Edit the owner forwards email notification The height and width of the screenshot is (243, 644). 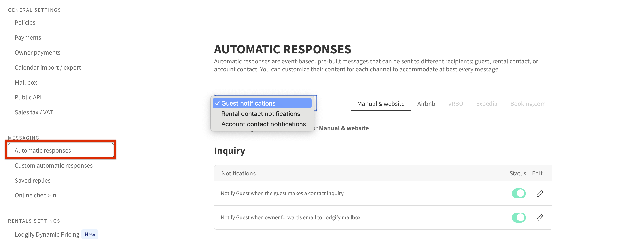click(540, 217)
